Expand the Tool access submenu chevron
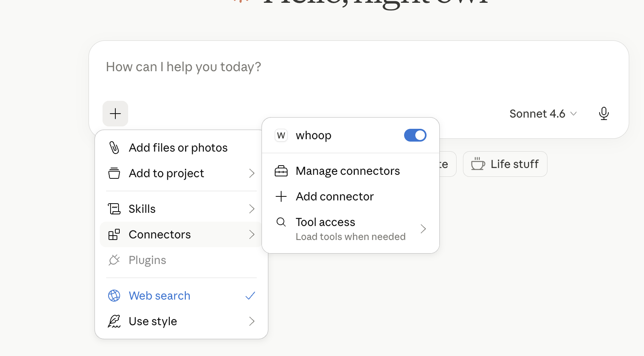 pos(423,229)
